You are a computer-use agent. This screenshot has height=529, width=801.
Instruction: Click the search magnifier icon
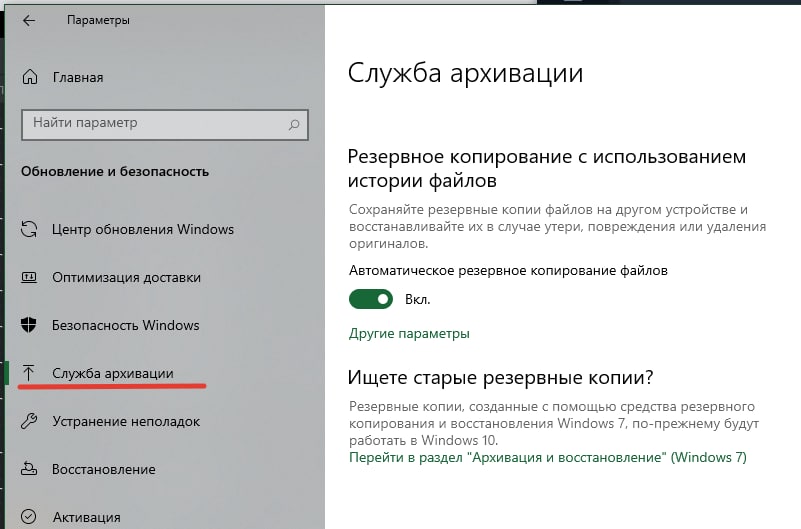(x=294, y=125)
